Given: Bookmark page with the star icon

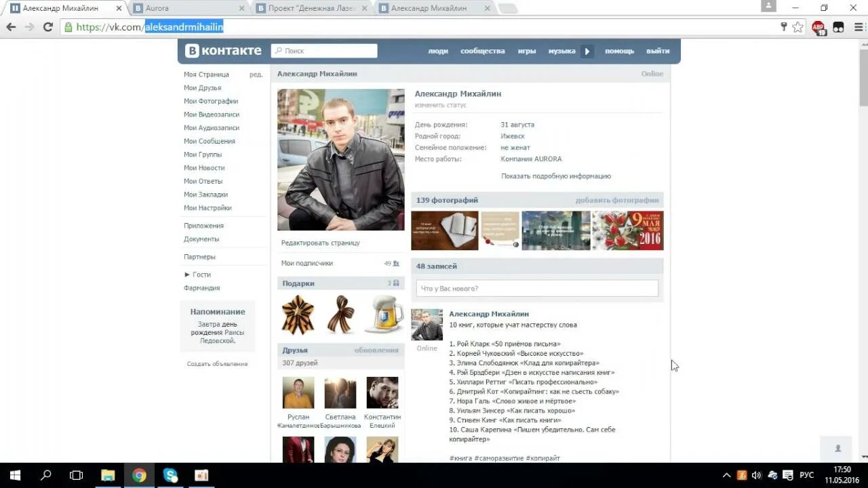Looking at the screenshot, I should (x=798, y=27).
